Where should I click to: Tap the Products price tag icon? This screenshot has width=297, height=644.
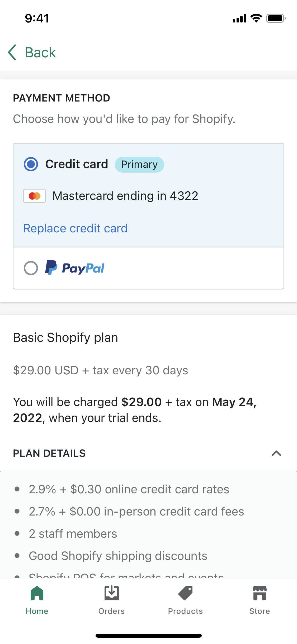pyautogui.click(x=185, y=593)
